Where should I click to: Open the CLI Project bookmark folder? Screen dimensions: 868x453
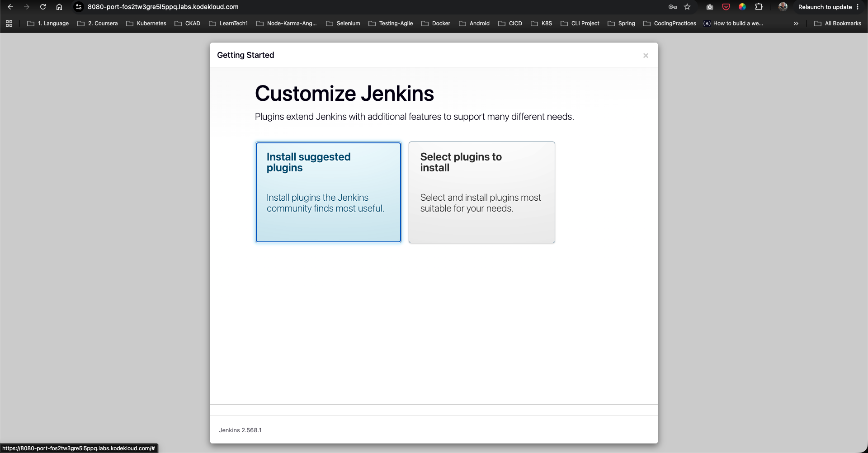tap(580, 24)
